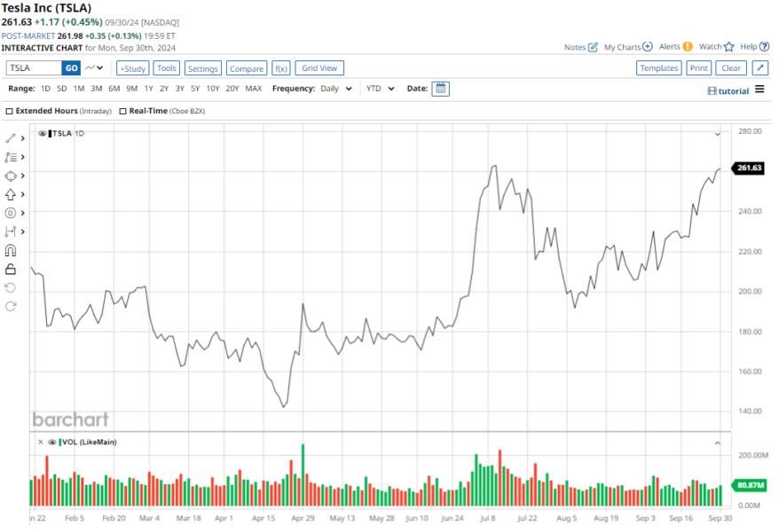Open the hamburger chart menu icon

coord(759,90)
